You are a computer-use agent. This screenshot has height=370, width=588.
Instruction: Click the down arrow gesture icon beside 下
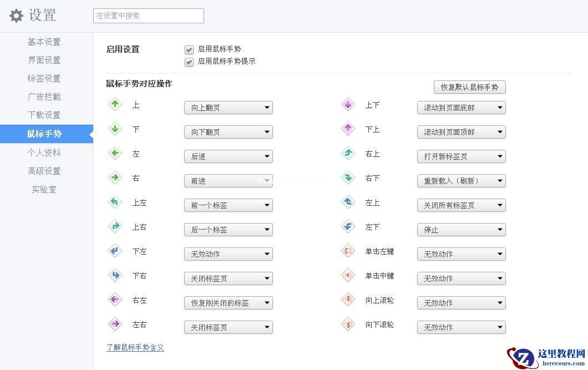(x=115, y=129)
